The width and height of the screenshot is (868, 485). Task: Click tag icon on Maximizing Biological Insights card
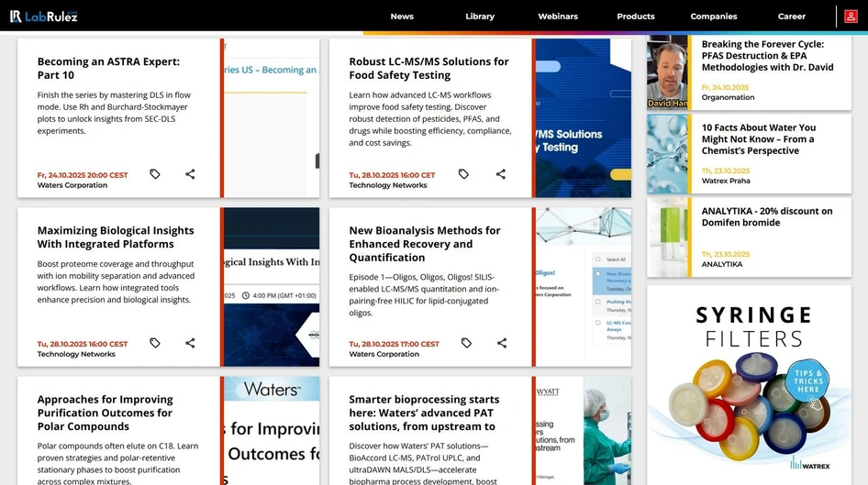click(155, 343)
